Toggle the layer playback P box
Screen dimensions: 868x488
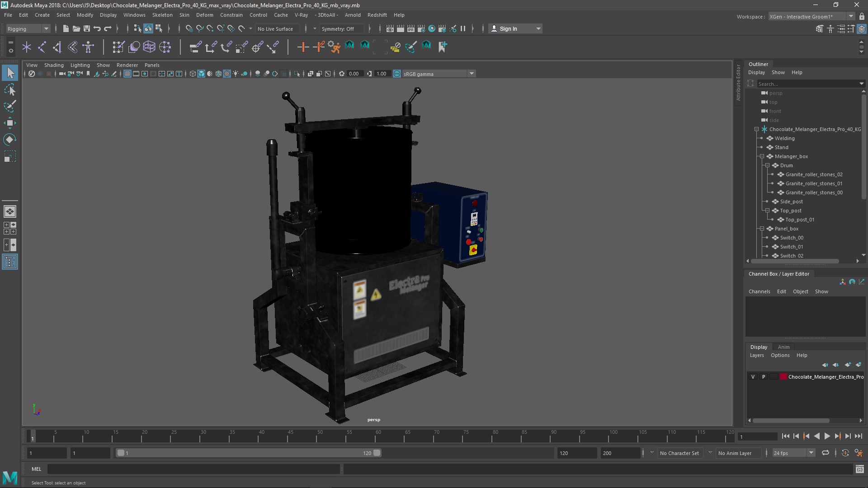[764, 377]
